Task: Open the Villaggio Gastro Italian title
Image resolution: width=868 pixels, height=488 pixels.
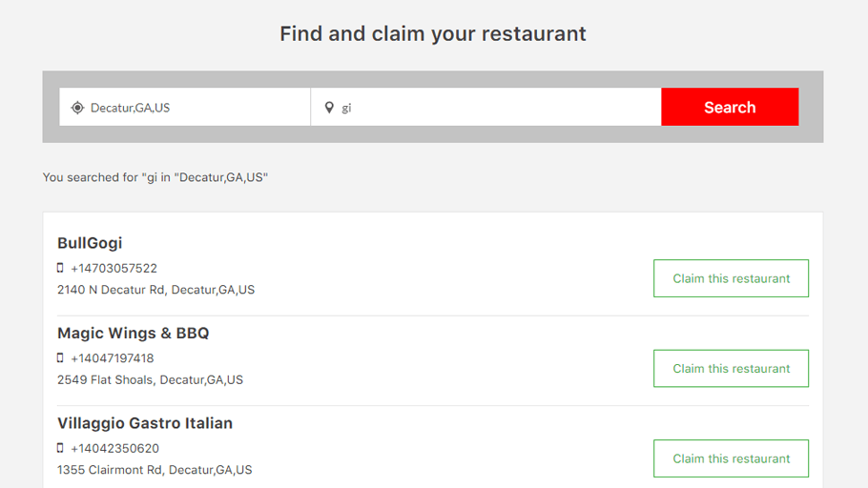Action: 145,423
